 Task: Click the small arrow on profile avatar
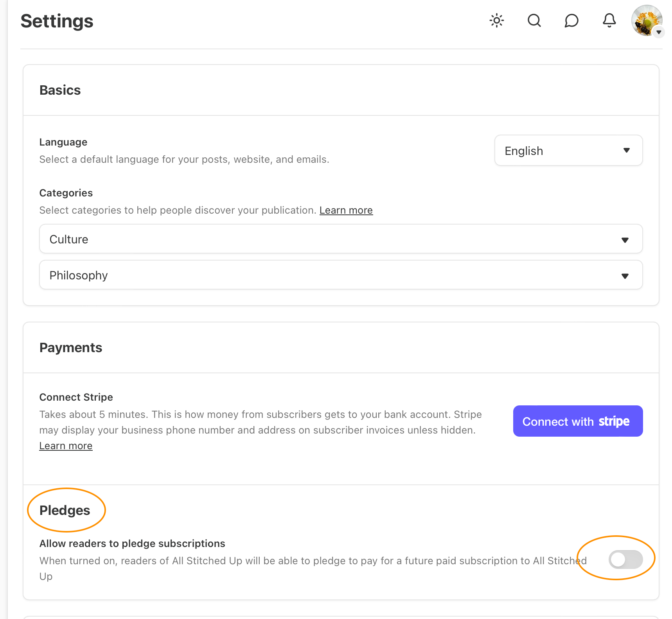659,32
